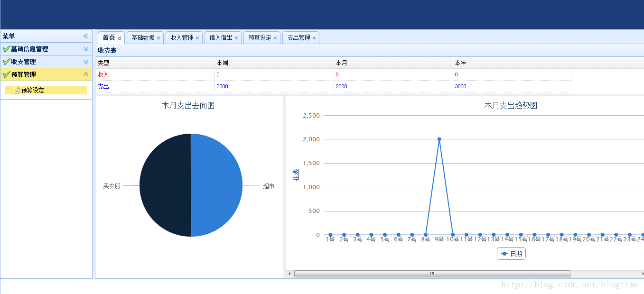Click the scrollbar right arrow under the chart
Viewport: 644px width, 294px height.
pyautogui.click(x=643, y=274)
